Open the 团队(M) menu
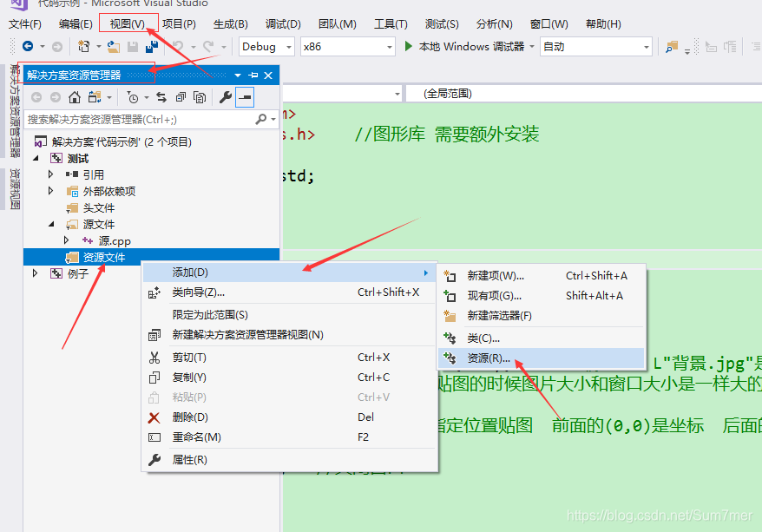Viewport: 762px width, 532px height. pyautogui.click(x=338, y=23)
